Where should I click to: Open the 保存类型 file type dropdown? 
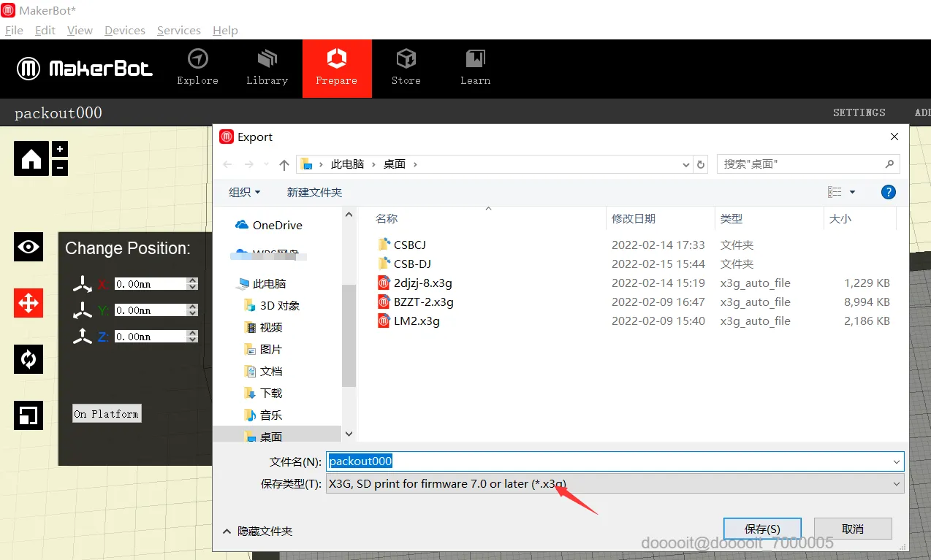point(615,483)
